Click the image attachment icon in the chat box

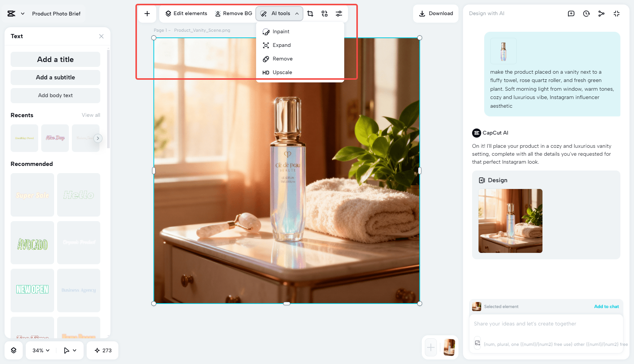(x=477, y=342)
